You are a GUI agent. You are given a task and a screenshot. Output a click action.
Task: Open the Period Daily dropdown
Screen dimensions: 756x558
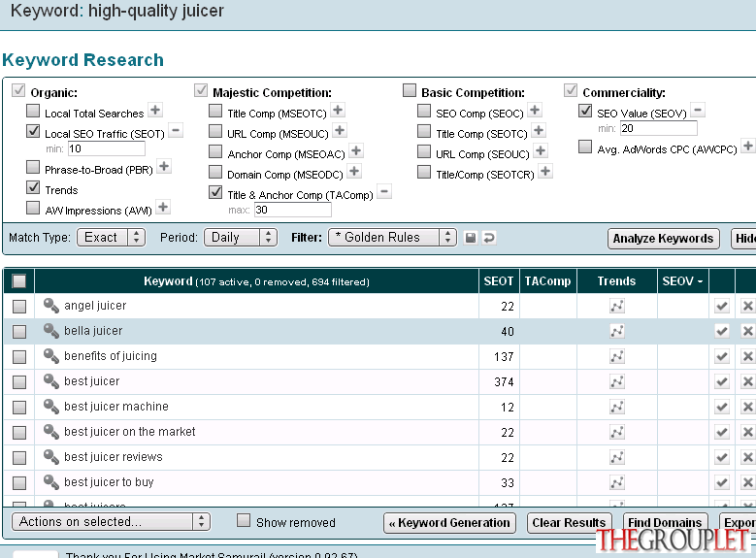241,238
